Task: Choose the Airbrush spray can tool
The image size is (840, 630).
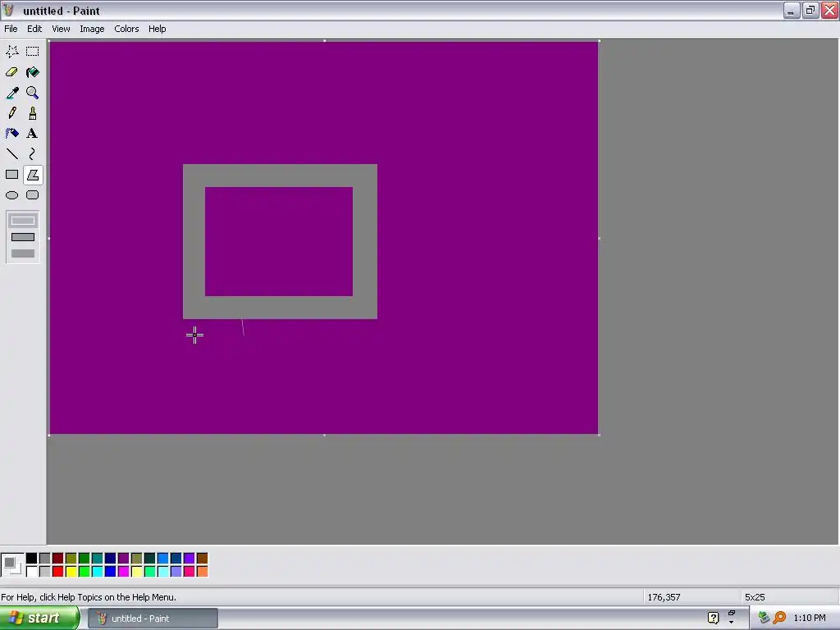Action: (11, 134)
